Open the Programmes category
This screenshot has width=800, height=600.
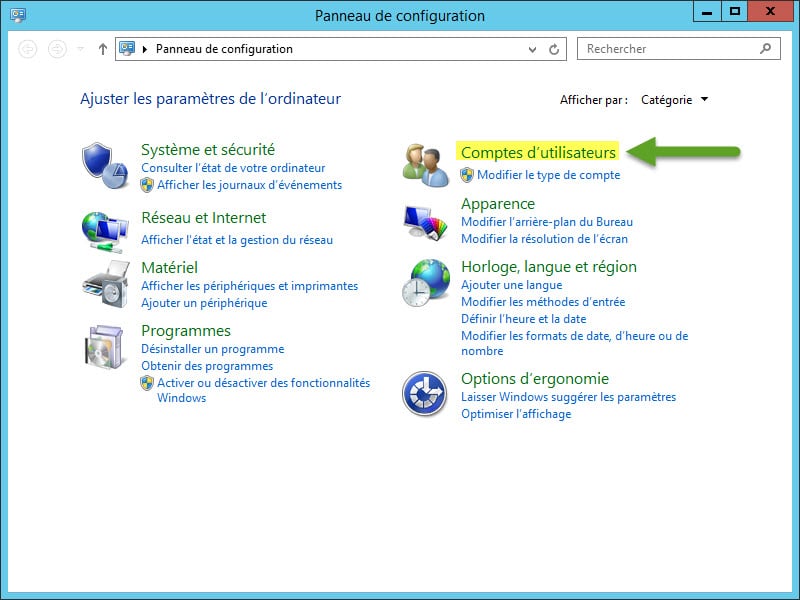click(x=186, y=331)
